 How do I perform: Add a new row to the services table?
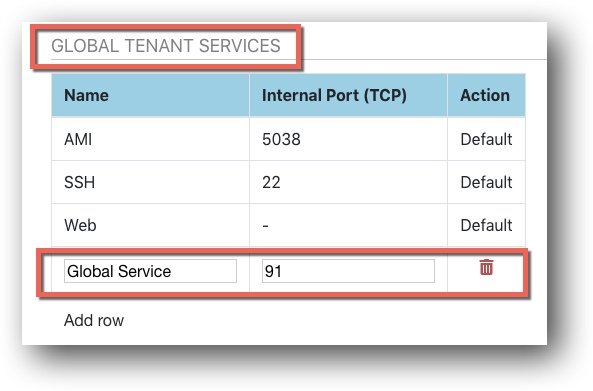[x=94, y=320]
